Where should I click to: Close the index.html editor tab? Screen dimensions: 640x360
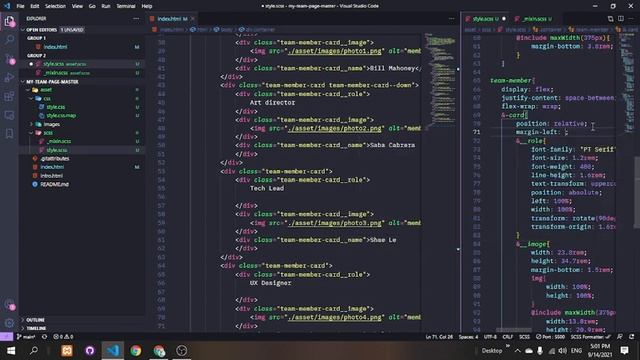click(193, 19)
